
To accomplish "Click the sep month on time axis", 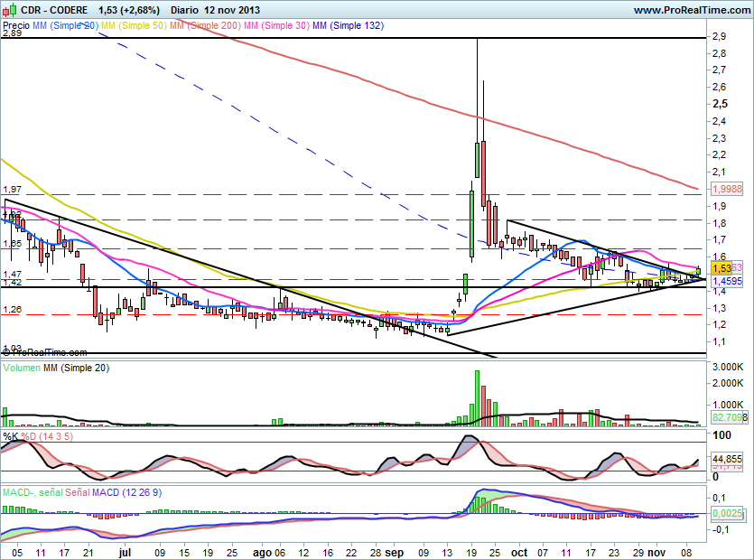I will click(x=395, y=553).
